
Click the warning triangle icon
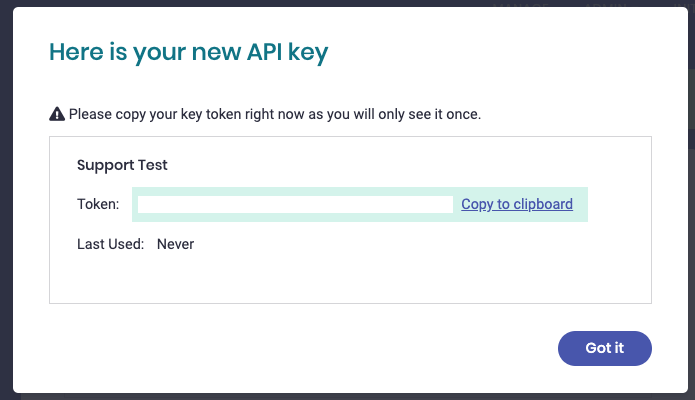[57, 114]
